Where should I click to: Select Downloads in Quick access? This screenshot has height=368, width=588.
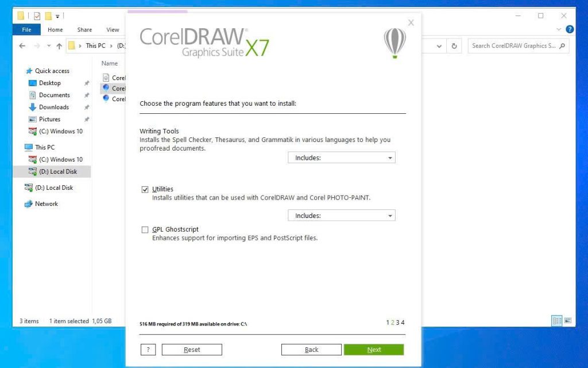coord(54,107)
